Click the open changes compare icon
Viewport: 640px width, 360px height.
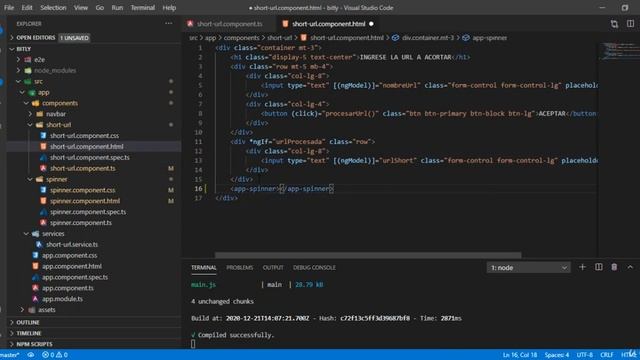pos(614,24)
